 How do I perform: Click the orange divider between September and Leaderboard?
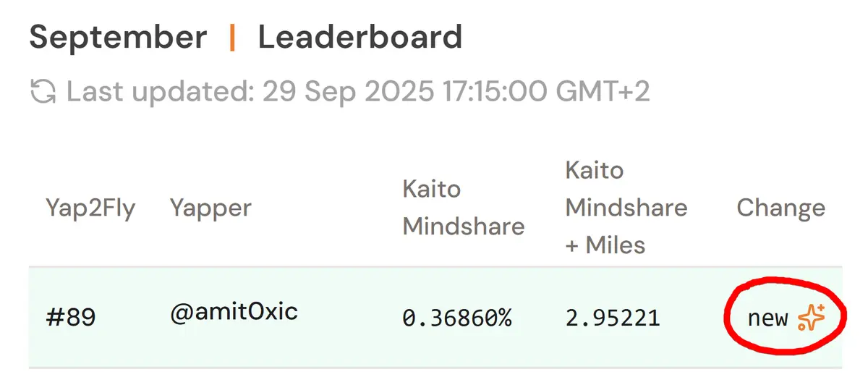point(232,38)
